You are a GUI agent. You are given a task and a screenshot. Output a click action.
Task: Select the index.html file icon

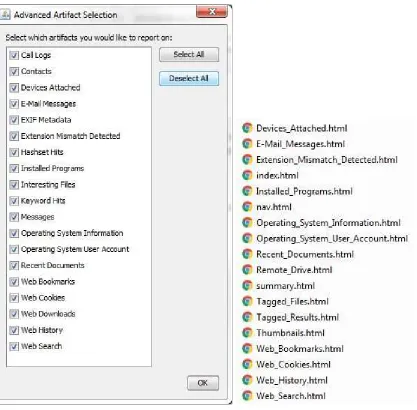point(247,175)
